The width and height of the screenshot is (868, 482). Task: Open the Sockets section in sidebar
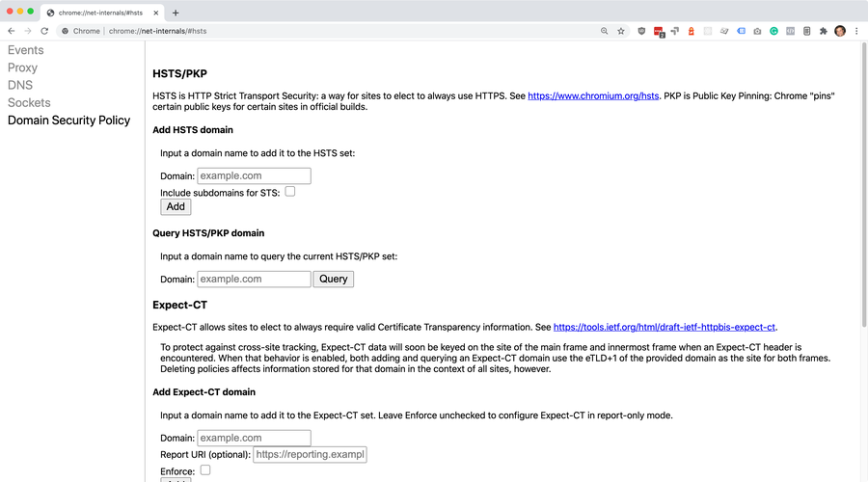coord(29,102)
